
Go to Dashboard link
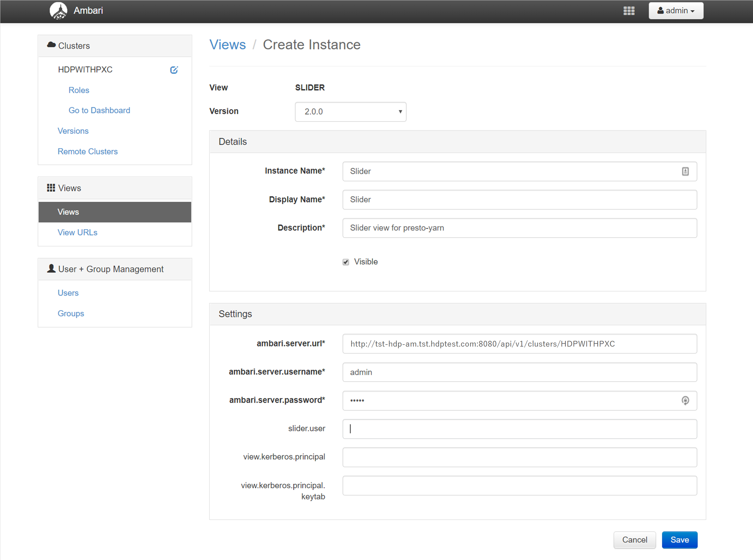click(x=99, y=111)
